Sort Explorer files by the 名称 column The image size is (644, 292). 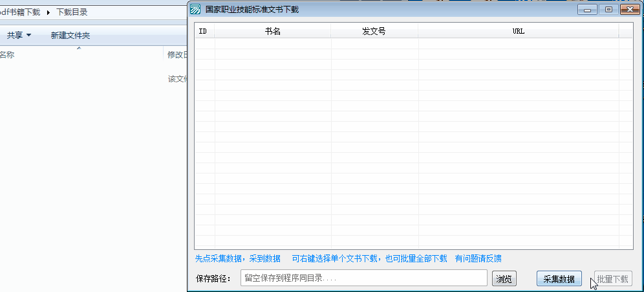(x=6, y=55)
